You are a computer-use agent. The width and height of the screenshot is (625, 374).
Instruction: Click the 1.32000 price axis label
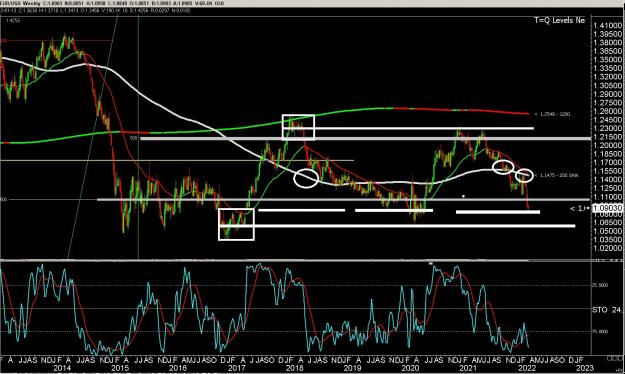608,77
